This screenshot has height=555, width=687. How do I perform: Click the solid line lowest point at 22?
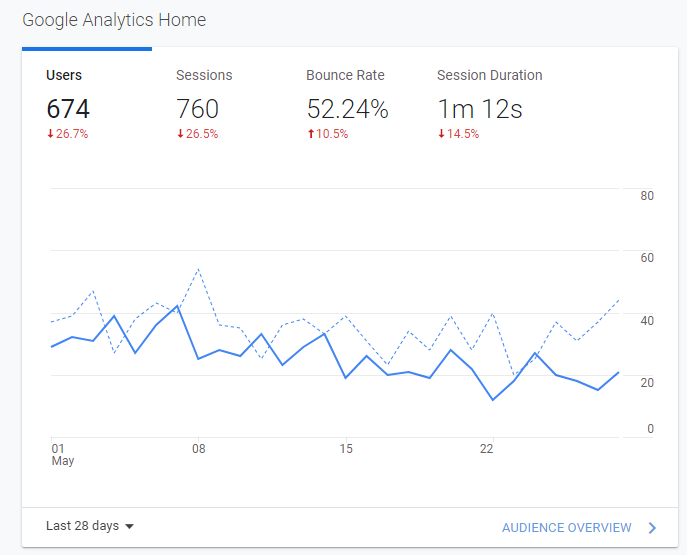(x=493, y=399)
